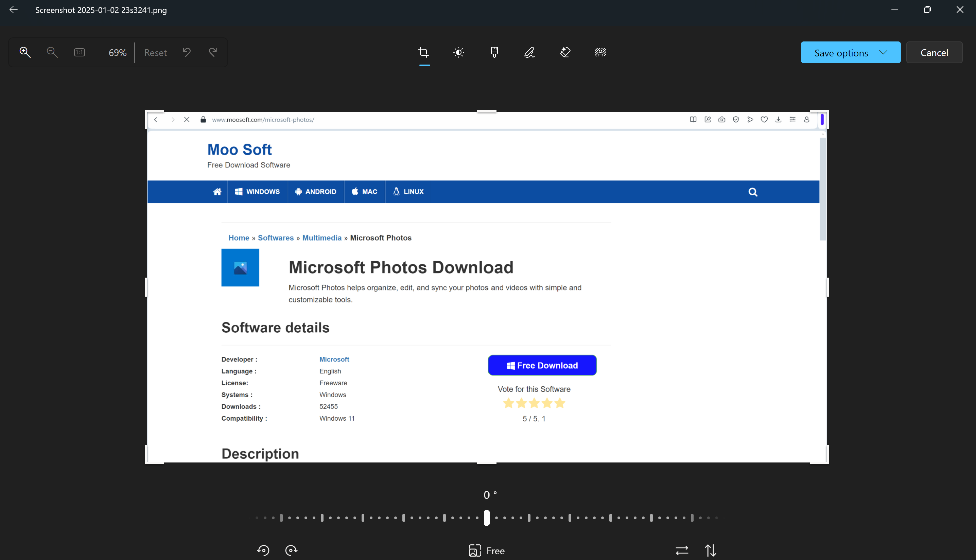Click the Microsoft developer link
Screen dimensions: 976x560
click(334, 359)
